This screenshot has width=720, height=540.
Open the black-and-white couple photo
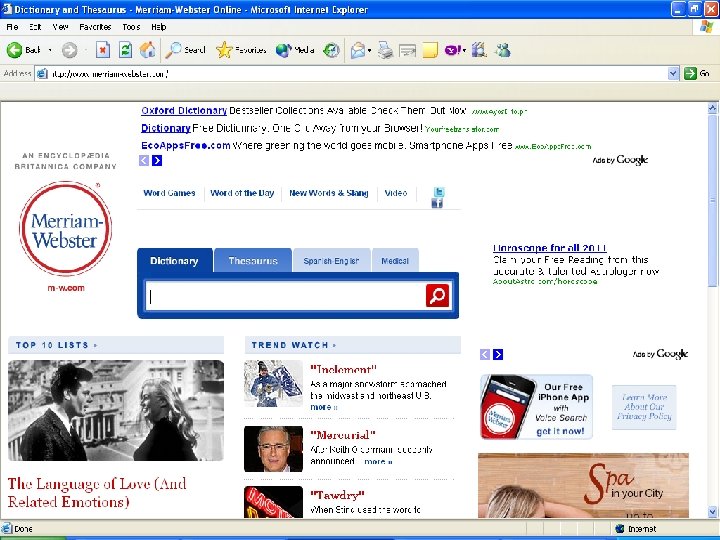click(x=116, y=410)
